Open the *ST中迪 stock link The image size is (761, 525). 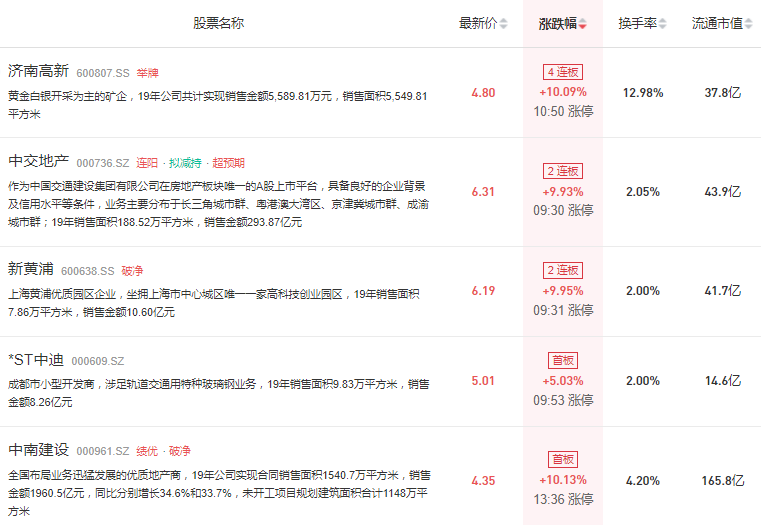[x=36, y=360]
